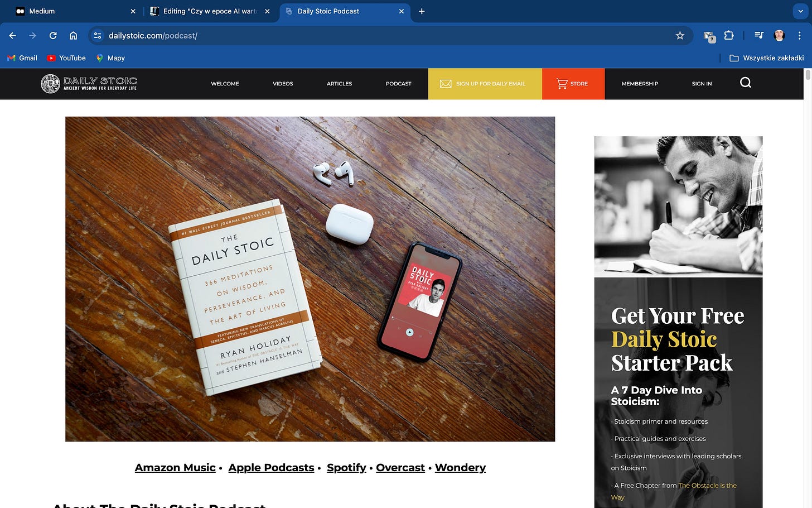Open Wszystkie zakładki bookmarks folder

click(767, 58)
